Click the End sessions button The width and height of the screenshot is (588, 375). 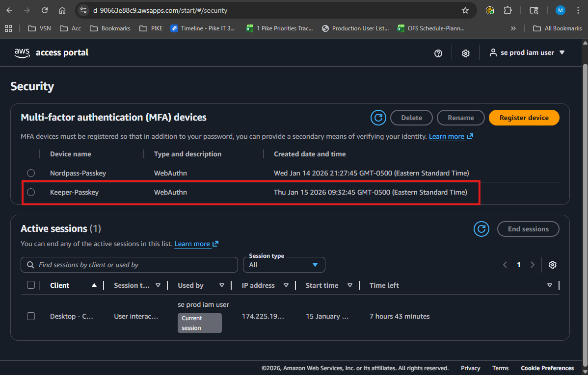528,229
